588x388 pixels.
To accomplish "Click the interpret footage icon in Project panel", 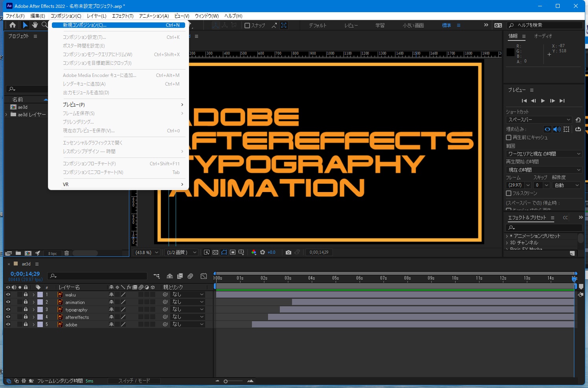I will pyautogui.click(x=8, y=253).
